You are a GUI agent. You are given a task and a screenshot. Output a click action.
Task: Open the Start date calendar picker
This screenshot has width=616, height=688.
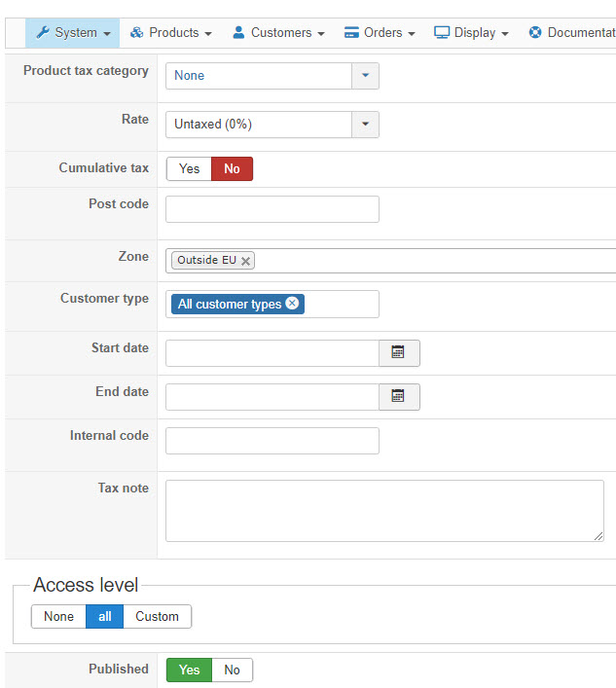[398, 352]
